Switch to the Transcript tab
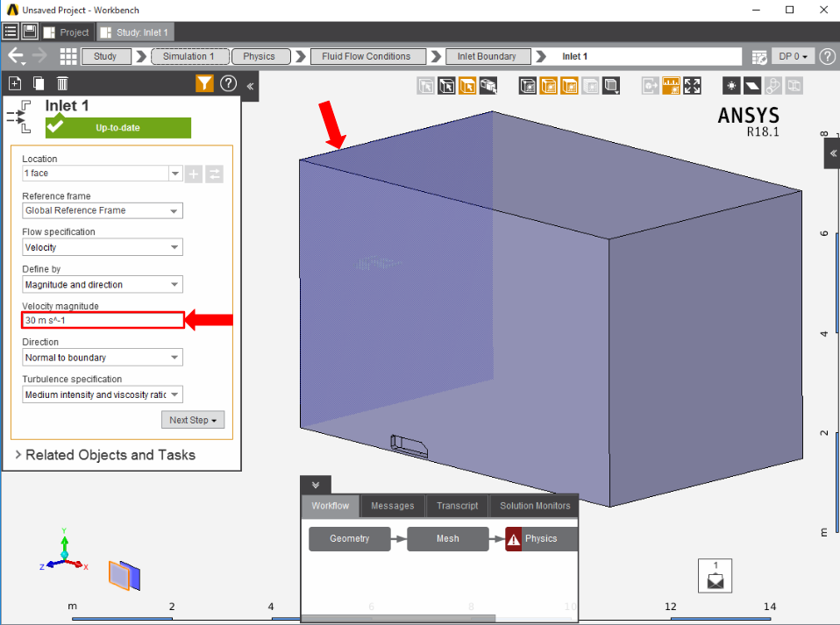Image resolution: width=840 pixels, height=625 pixels. (x=457, y=506)
